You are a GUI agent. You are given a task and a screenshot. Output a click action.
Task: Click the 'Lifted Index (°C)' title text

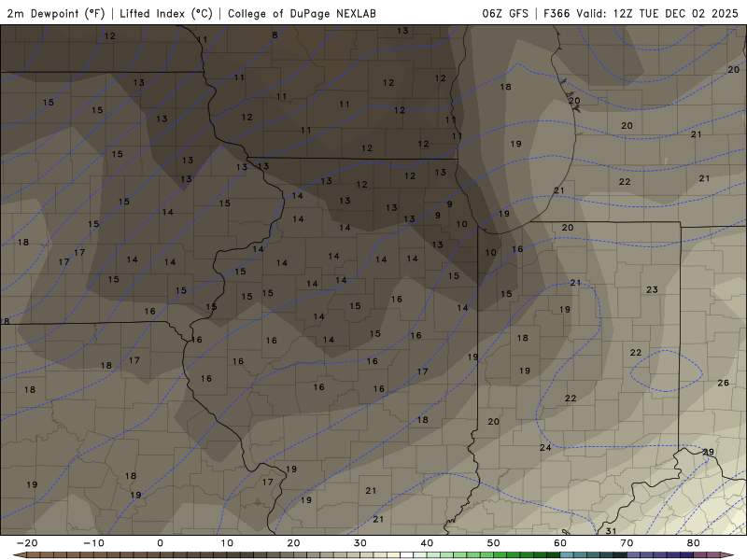tap(166, 14)
